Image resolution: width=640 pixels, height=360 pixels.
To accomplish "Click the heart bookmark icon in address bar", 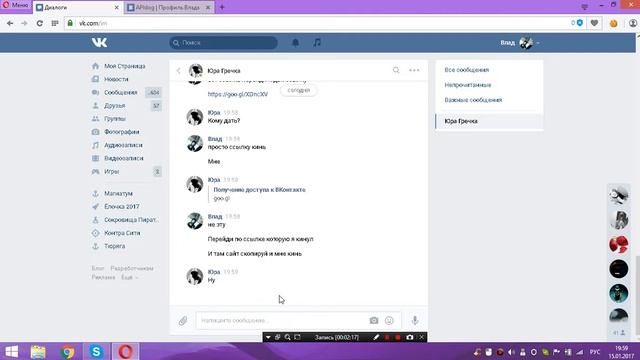I will pos(594,23).
